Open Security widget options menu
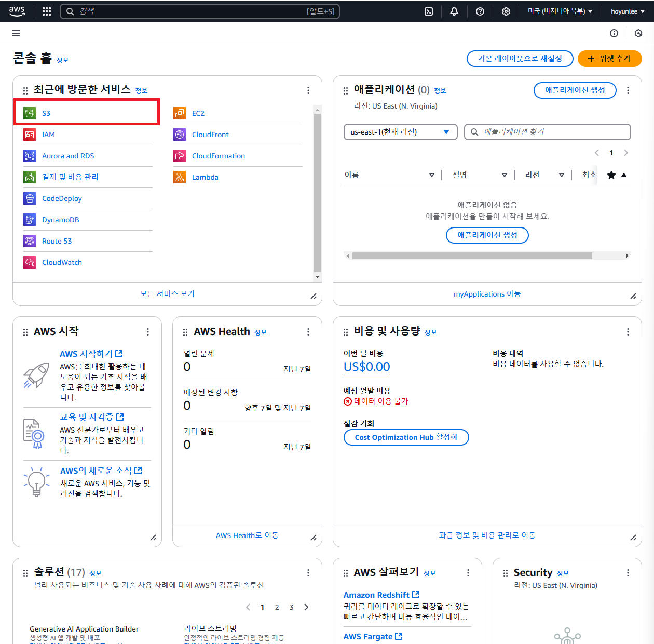Screen dimensions: 654x644 click(x=628, y=573)
